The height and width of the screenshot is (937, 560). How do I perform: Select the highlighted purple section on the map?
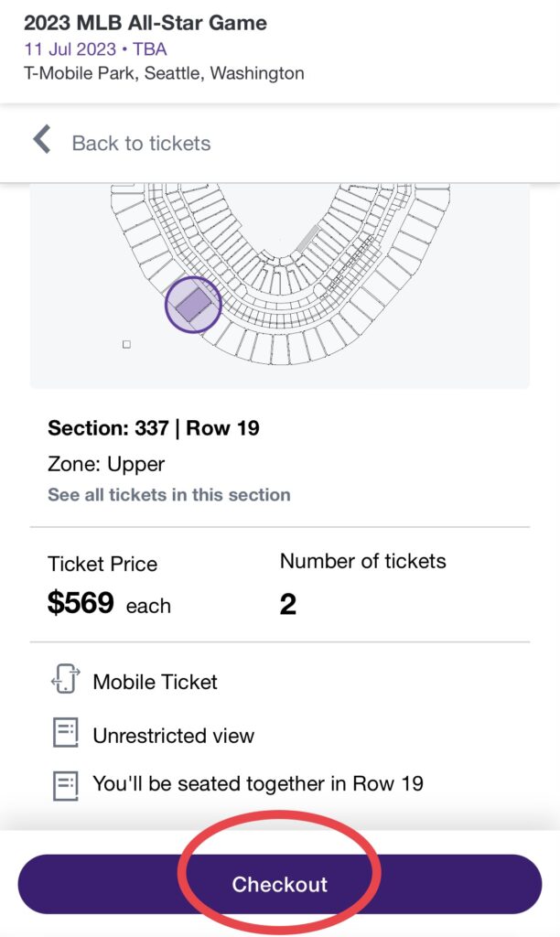[192, 305]
